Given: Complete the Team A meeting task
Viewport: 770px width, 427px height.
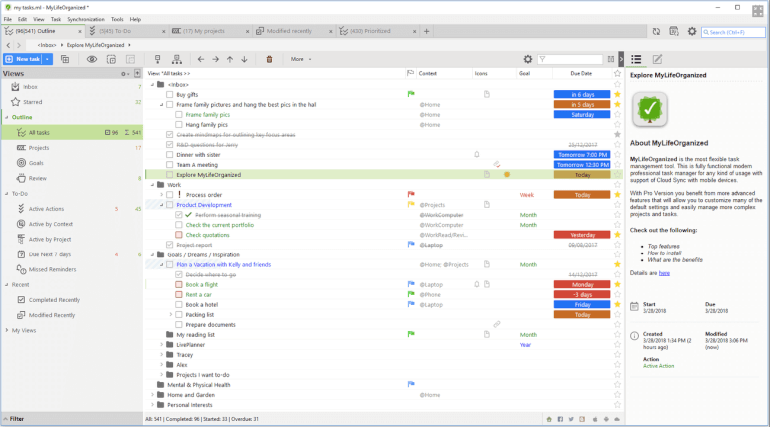Looking at the screenshot, I should [169, 165].
